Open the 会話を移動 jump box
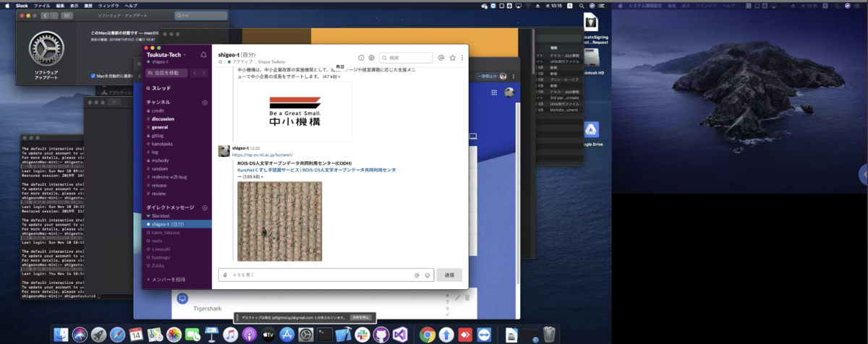Screen dimensions: 868x344 [x=167, y=73]
